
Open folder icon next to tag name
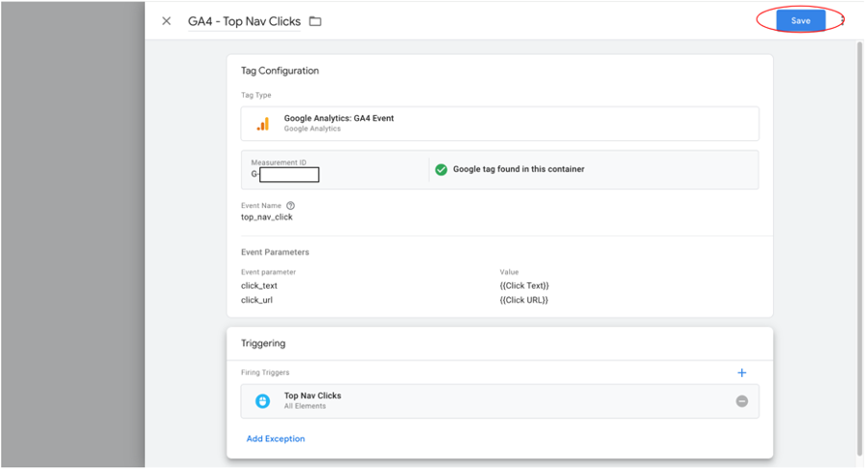tap(315, 21)
